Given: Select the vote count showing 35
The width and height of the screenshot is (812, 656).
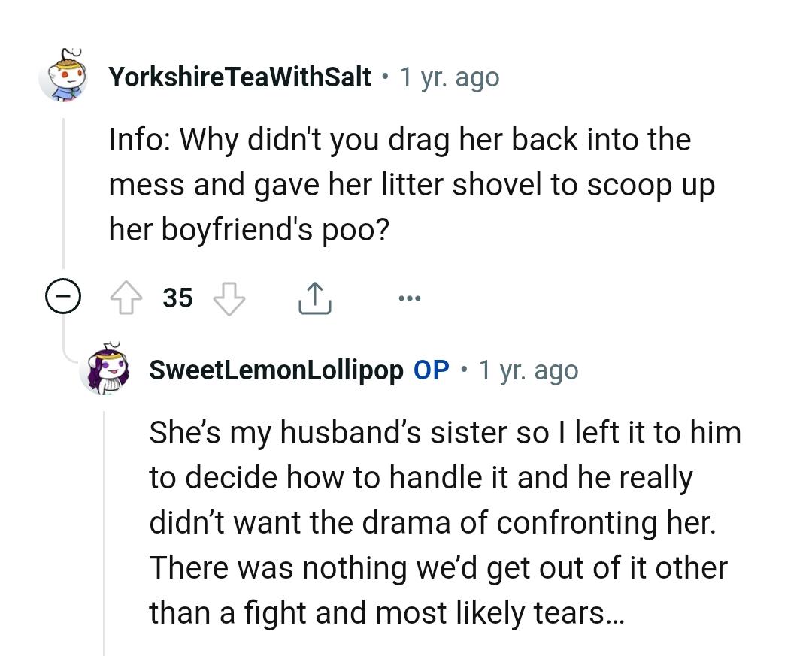Looking at the screenshot, I should [177, 298].
